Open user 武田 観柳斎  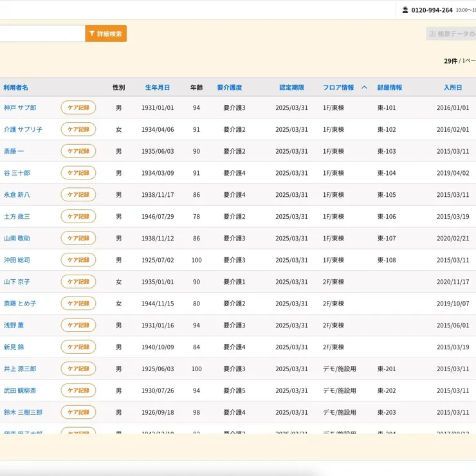click(20, 390)
